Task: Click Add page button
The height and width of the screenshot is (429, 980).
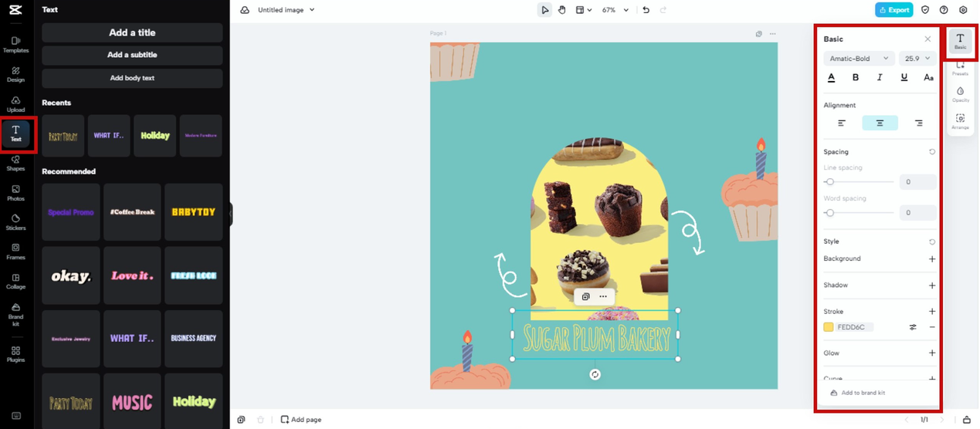Action: pyautogui.click(x=301, y=420)
